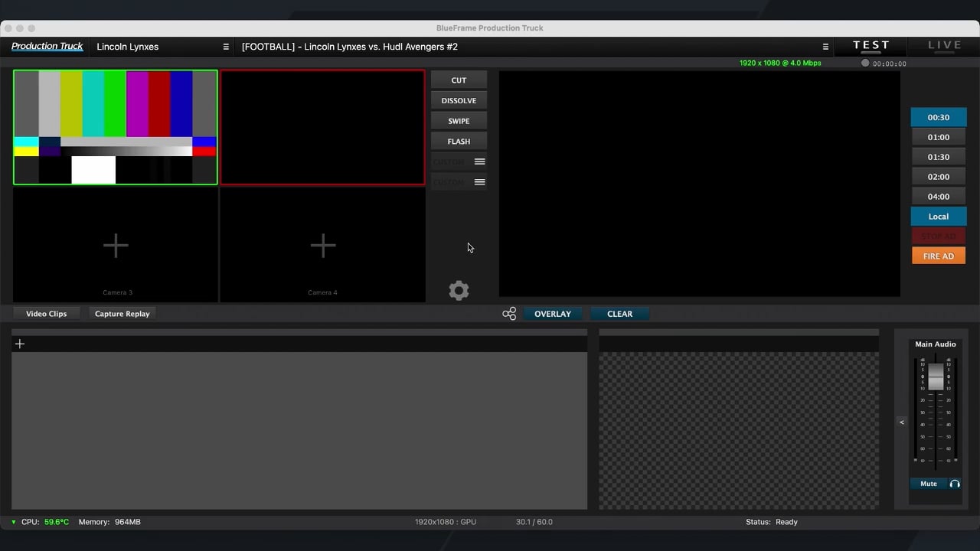Click the OVERLAY button
Screen dimensions: 980x551
(x=553, y=314)
